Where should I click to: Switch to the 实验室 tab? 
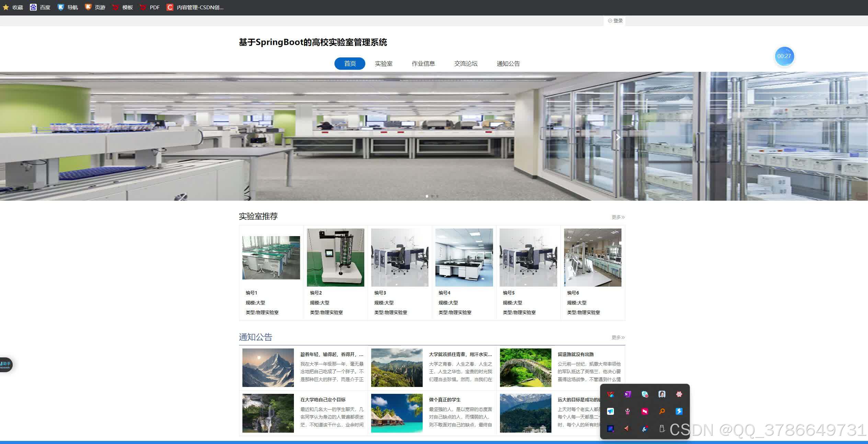point(384,63)
